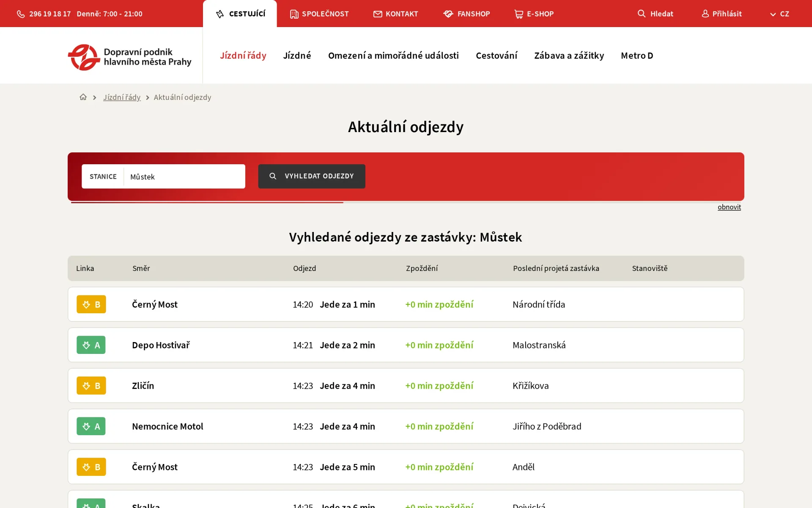812x508 pixels.
Task: Open Omezení a mimořádné události menu
Action: pos(393,55)
